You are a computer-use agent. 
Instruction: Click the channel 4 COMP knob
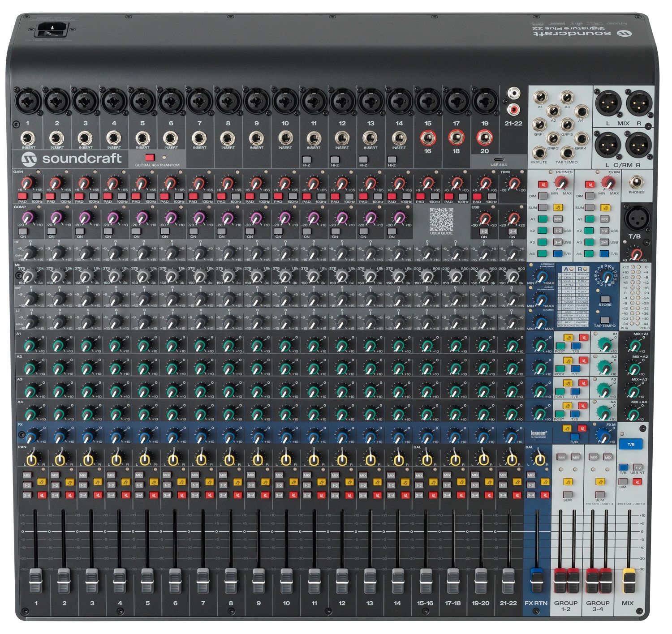pyautogui.click(x=113, y=218)
